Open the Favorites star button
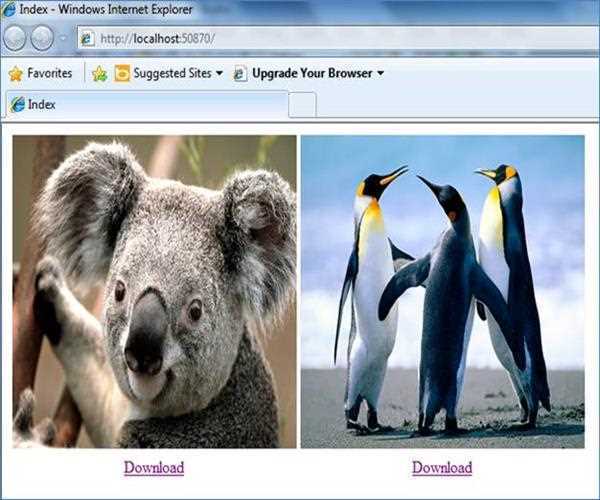This screenshot has width=600, height=500. coord(16,73)
